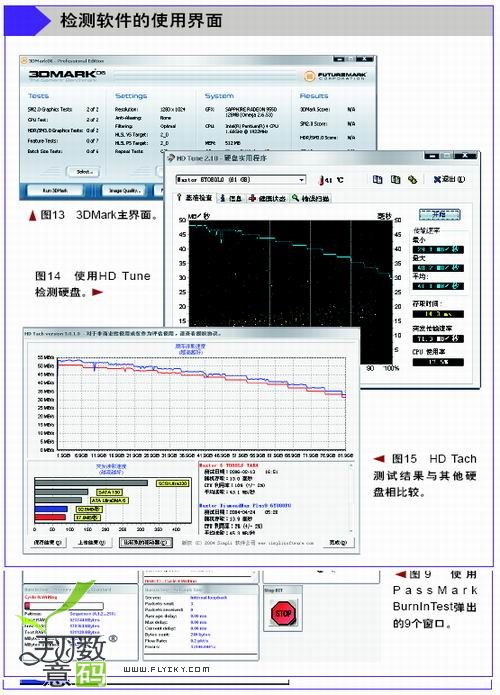Click the Exit button in HD Tune
The image size is (500, 695).
click(449, 179)
